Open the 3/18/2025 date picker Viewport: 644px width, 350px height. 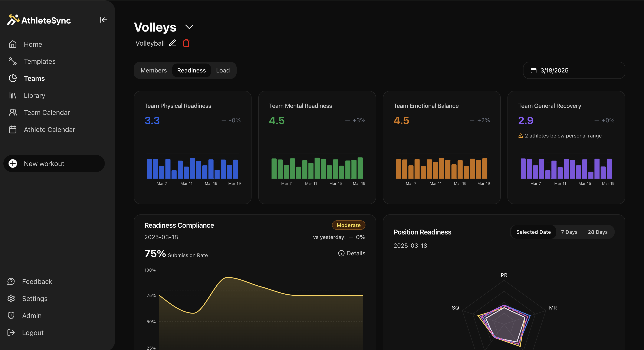click(x=574, y=70)
